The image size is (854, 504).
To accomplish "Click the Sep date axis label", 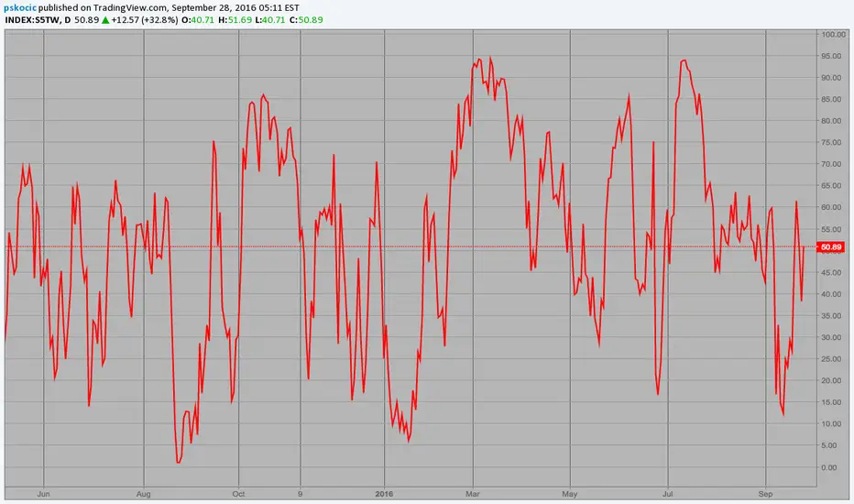I will click(765, 494).
